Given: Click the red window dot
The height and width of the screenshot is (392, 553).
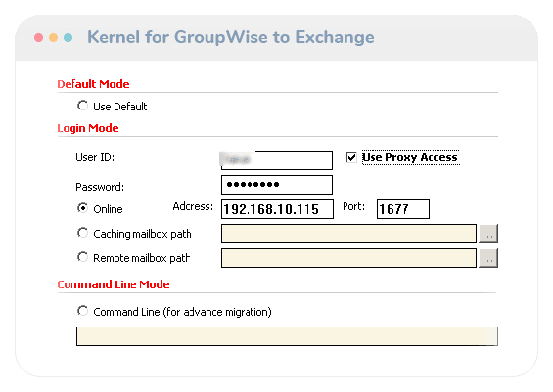Looking at the screenshot, I should [x=39, y=38].
